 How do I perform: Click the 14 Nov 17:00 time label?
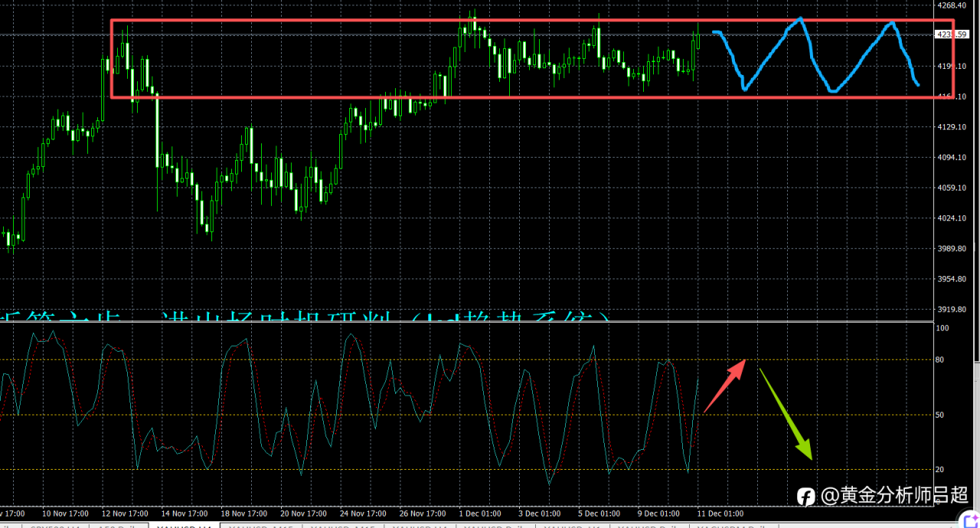185,513
